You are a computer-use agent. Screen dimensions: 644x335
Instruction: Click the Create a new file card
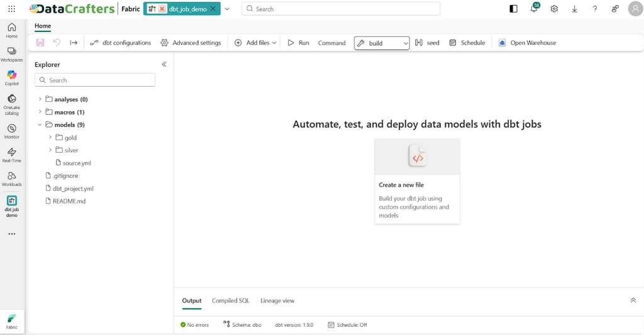point(418,181)
